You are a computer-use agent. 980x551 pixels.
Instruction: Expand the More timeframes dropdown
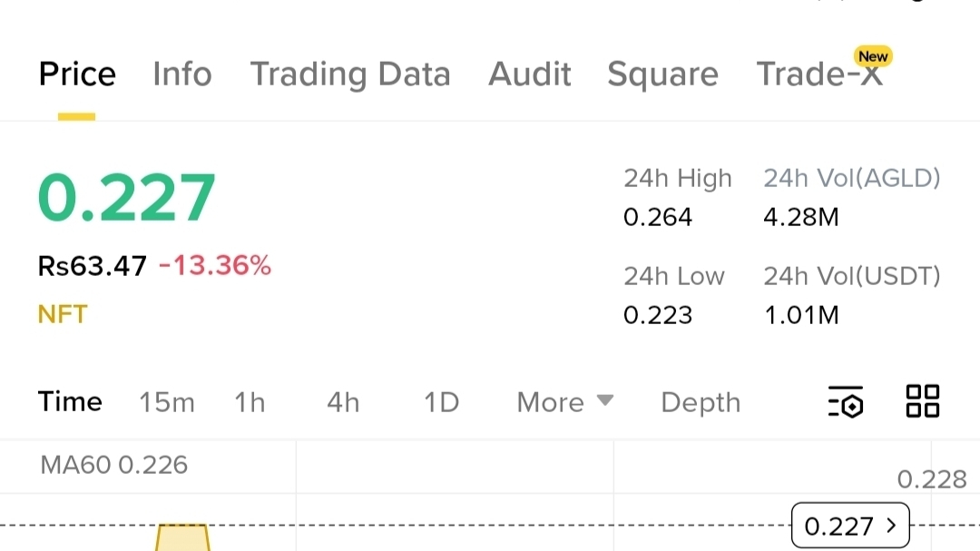pos(564,402)
